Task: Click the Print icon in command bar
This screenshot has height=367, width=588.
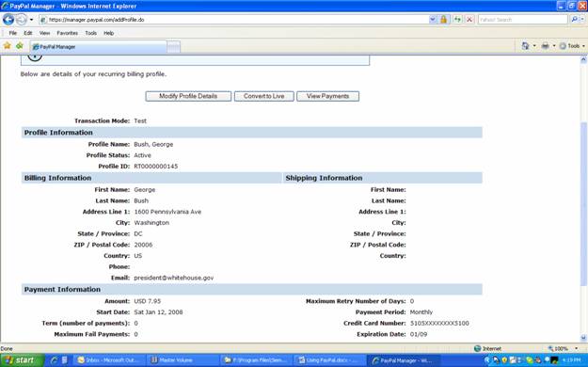Action: (546, 46)
